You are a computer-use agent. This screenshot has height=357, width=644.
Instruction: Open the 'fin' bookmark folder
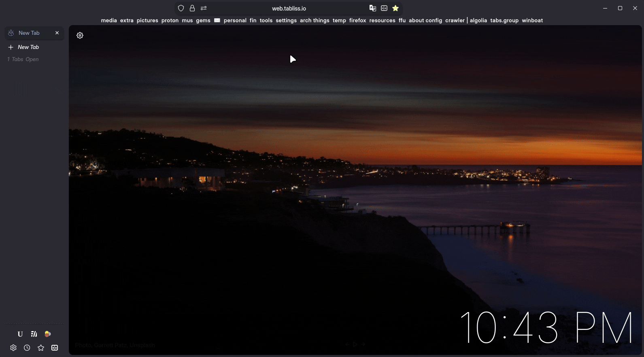point(253,20)
